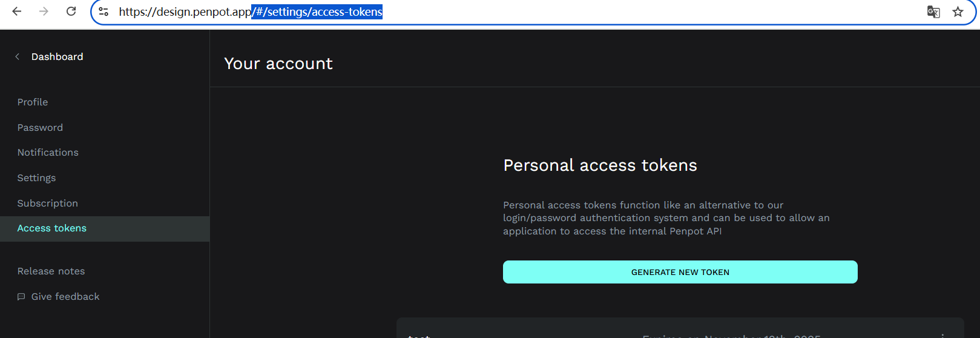980x338 pixels.
Task: Select the Access tokens sidebar item
Action: click(x=52, y=228)
